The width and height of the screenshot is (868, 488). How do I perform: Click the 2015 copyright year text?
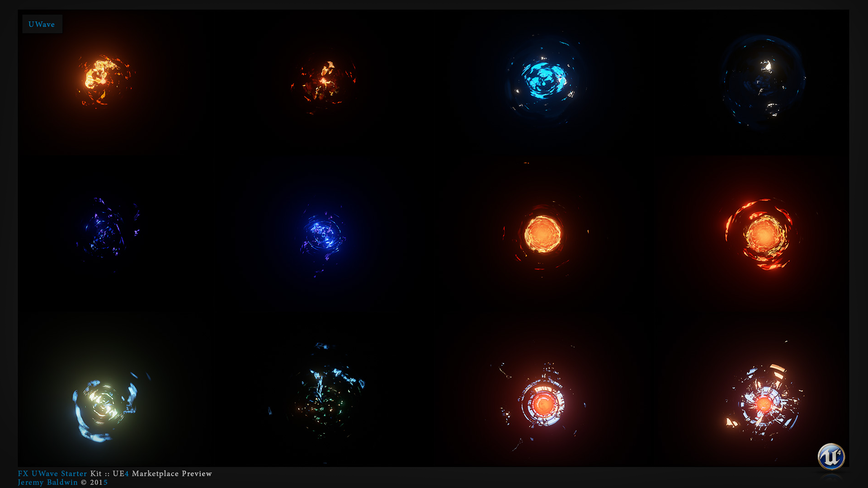coord(99,482)
